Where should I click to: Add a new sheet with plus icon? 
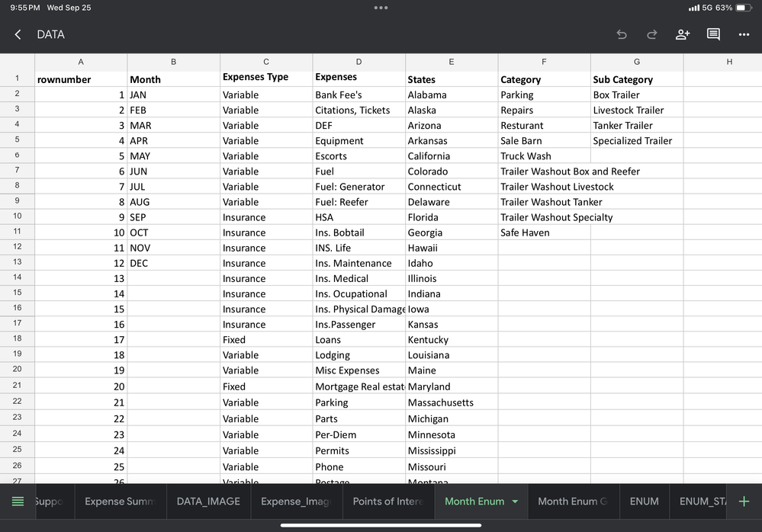(744, 502)
